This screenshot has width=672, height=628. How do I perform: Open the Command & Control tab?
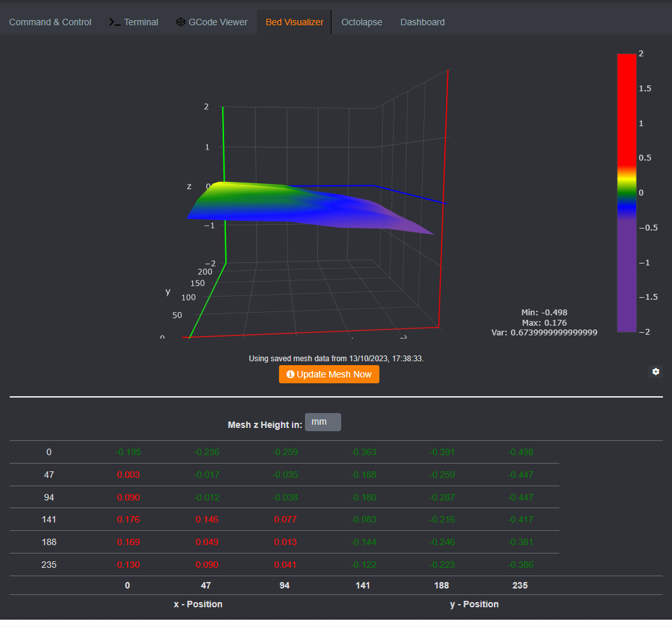pos(50,22)
